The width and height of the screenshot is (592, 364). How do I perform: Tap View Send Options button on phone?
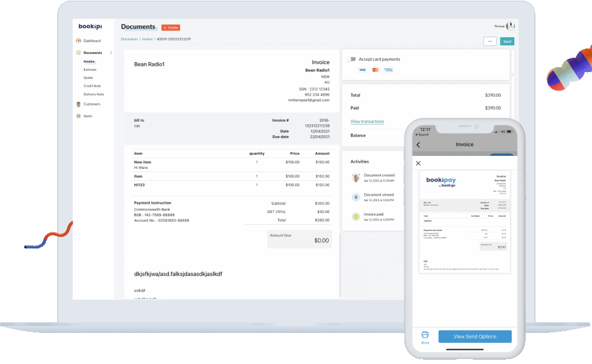tap(475, 337)
